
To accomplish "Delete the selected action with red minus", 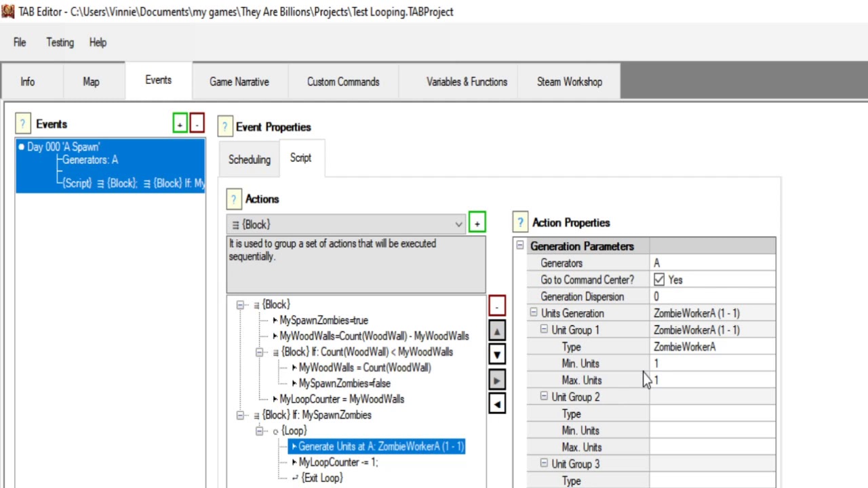I will tap(497, 306).
